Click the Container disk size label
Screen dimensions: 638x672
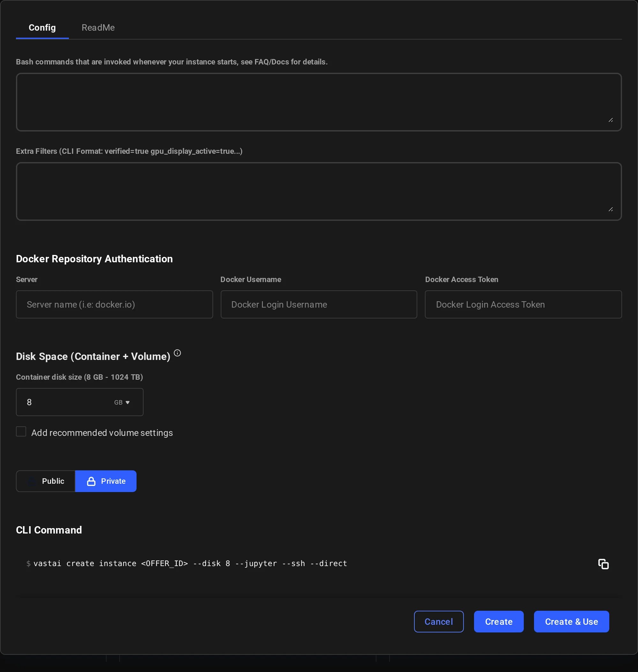coord(79,377)
